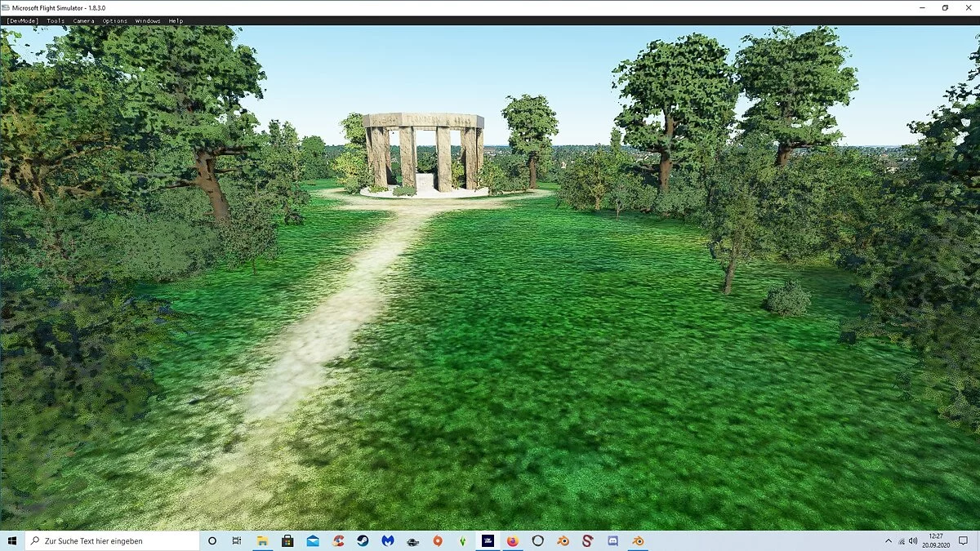Open the Mail app on the taskbar
Viewport: 980px width, 551px height.
point(313,540)
